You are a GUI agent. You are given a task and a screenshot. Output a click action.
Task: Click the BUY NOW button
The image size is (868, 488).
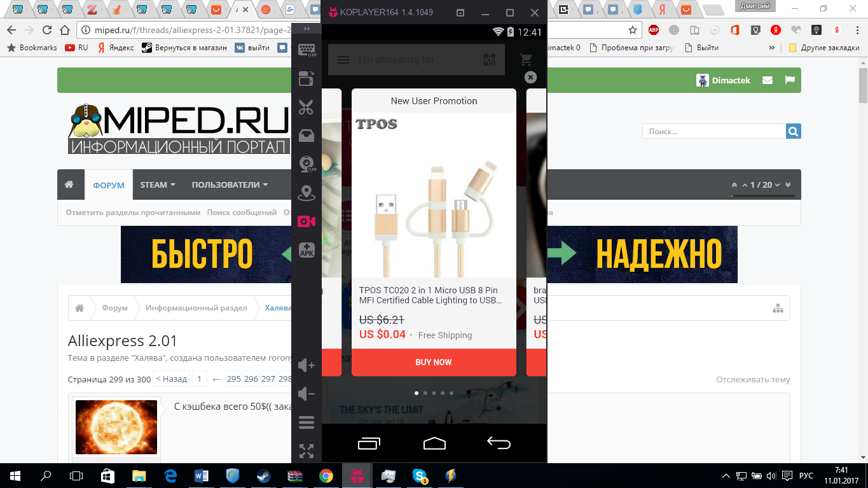point(434,362)
